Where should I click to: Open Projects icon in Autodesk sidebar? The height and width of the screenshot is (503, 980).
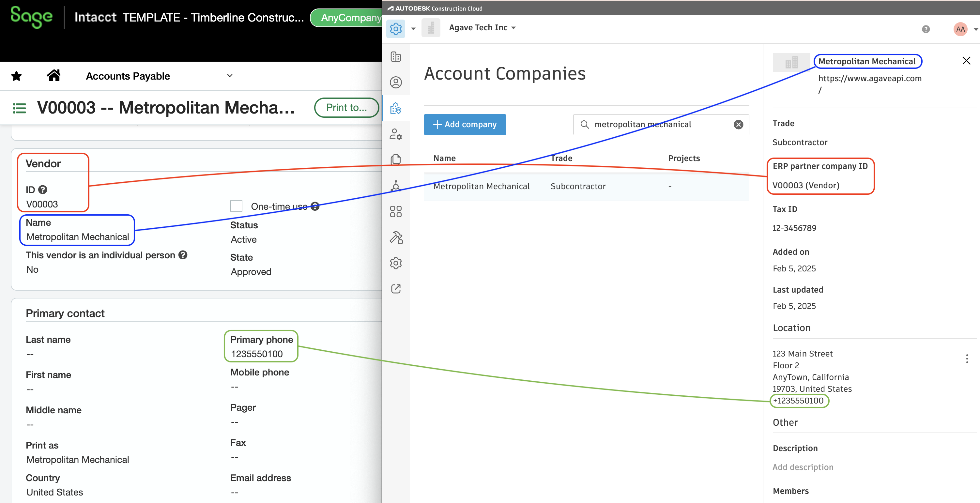pyautogui.click(x=396, y=57)
